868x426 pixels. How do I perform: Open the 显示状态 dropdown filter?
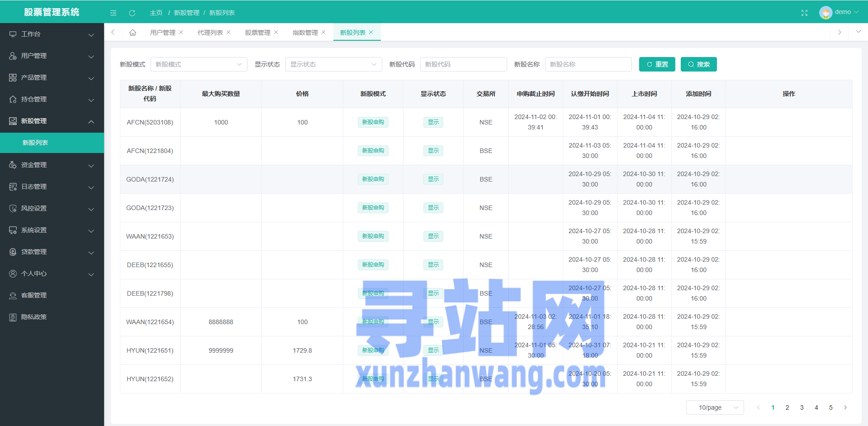click(333, 64)
